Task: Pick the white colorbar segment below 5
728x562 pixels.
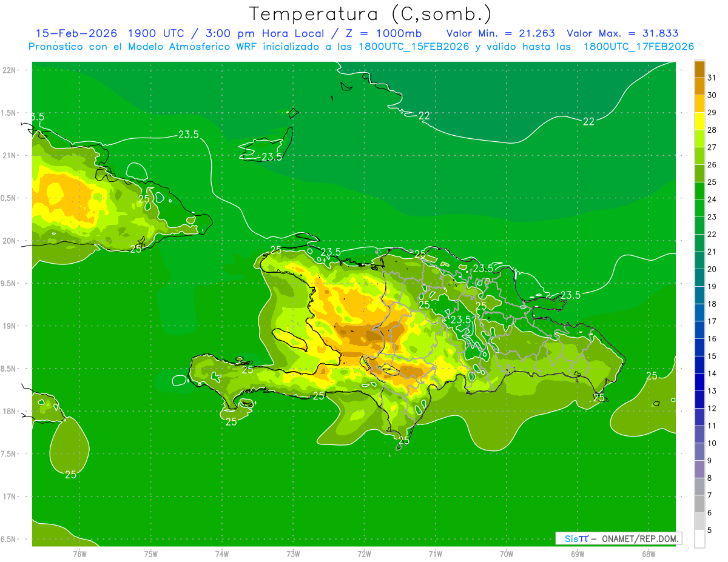Action: (699, 538)
